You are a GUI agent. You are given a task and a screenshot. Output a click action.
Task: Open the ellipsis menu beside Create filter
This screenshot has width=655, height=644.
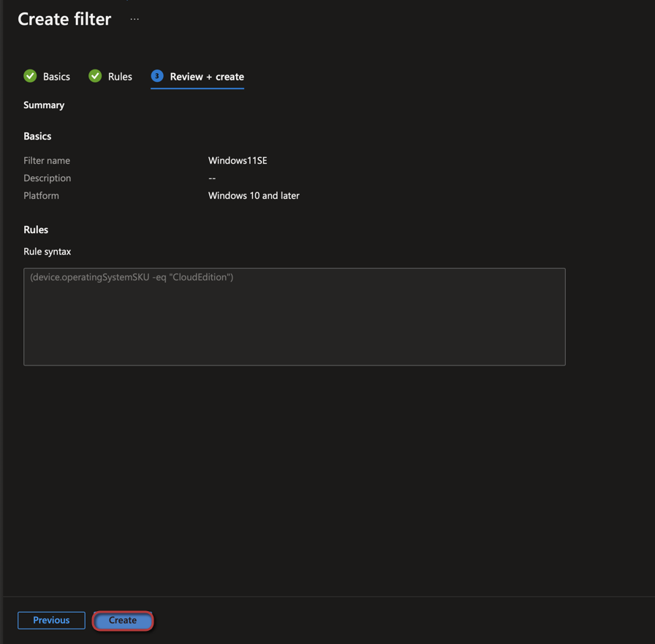(135, 20)
